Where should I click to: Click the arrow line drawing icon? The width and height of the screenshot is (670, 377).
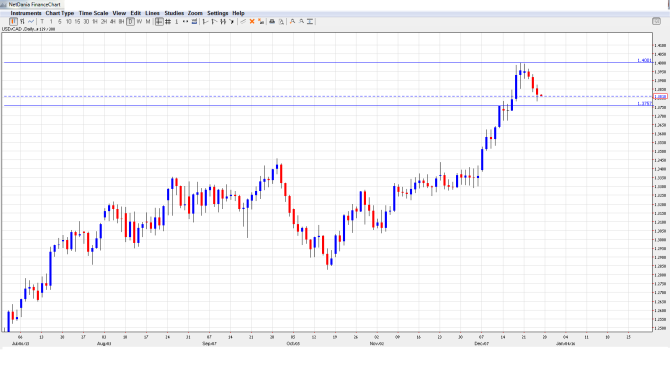point(232,21)
